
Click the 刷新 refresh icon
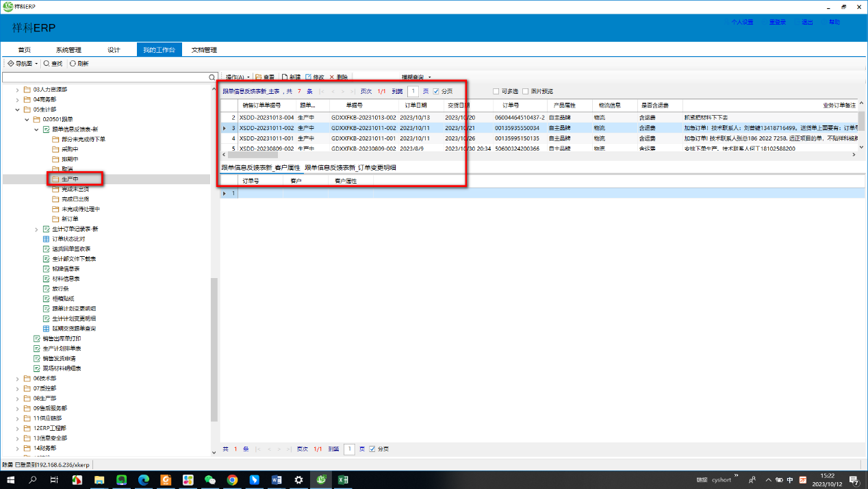pyautogui.click(x=73, y=64)
